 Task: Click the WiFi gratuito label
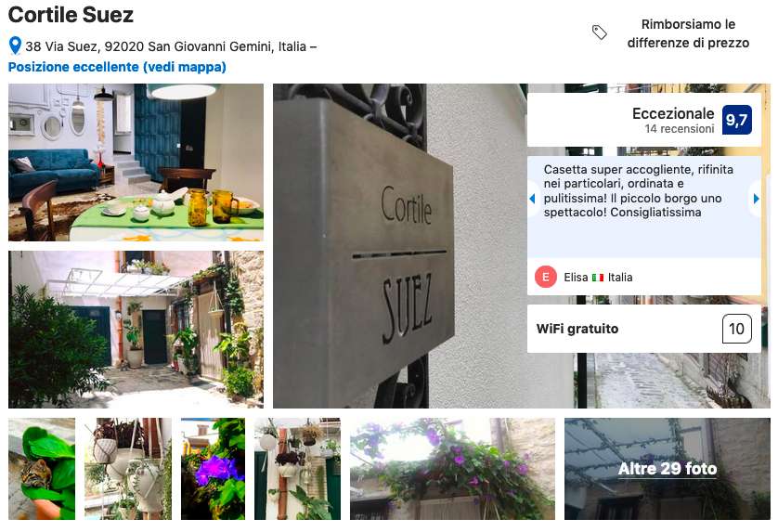click(577, 329)
